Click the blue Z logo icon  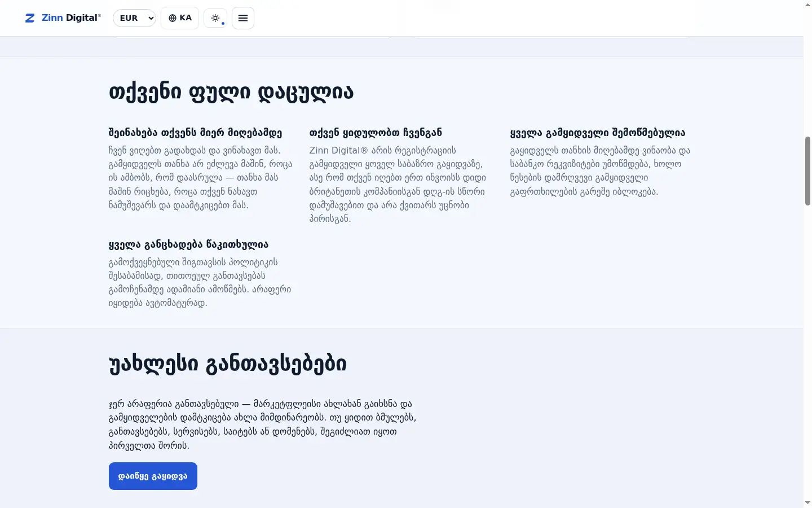coord(30,18)
